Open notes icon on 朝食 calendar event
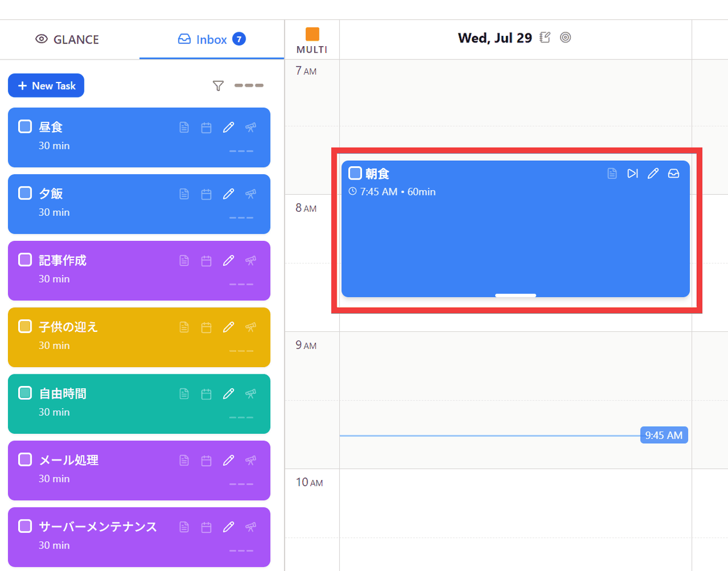 (612, 174)
